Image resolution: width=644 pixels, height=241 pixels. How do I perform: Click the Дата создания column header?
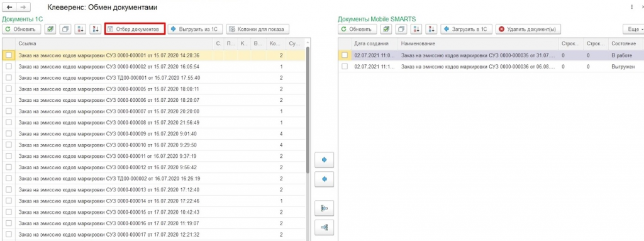(374, 43)
